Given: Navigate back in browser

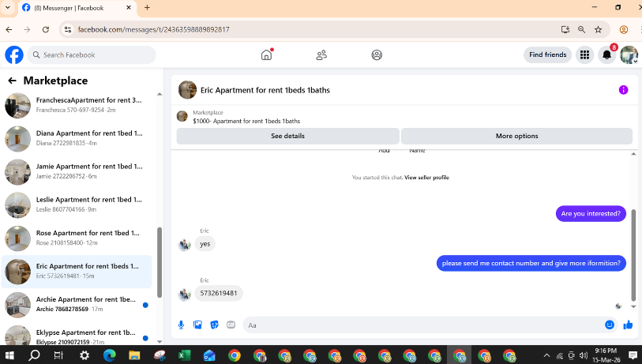Looking at the screenshot, I should [9, 29].
